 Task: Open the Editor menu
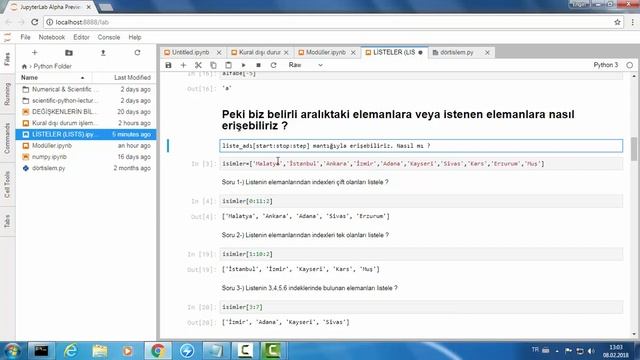81,37
